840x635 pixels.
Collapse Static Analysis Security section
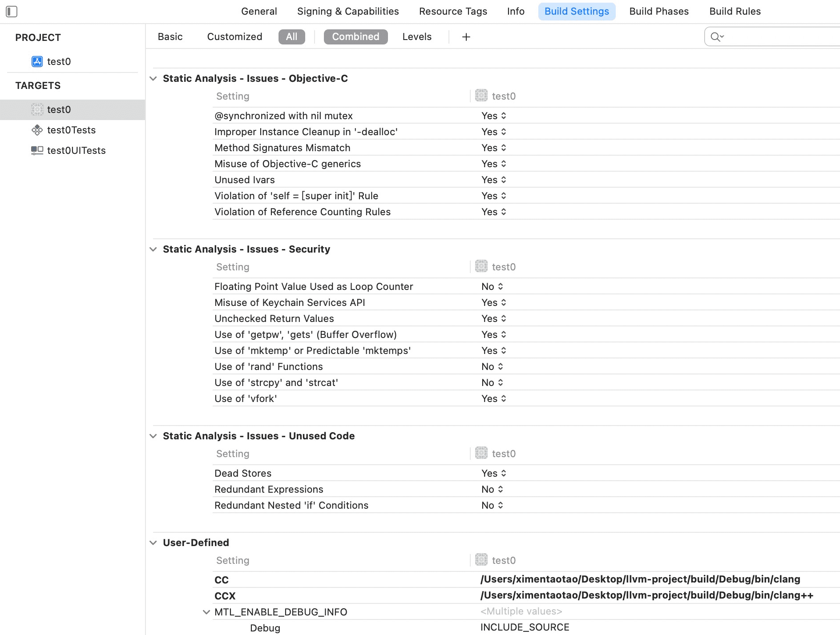point(153,249)
